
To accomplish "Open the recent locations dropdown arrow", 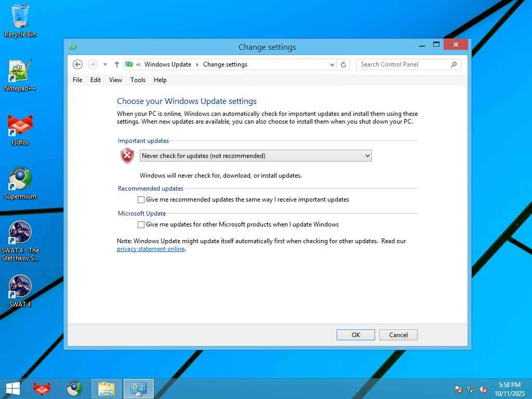I will click(105, 64).
